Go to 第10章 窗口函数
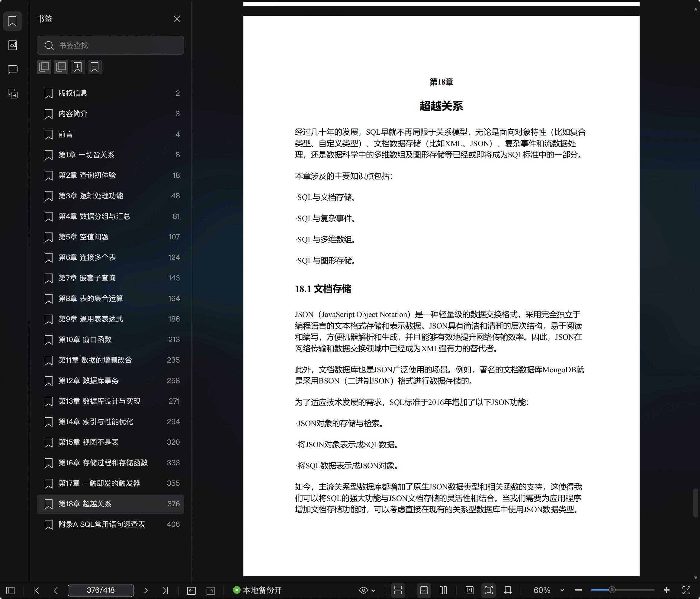This screenshot has width=700, height=599. 111,340
